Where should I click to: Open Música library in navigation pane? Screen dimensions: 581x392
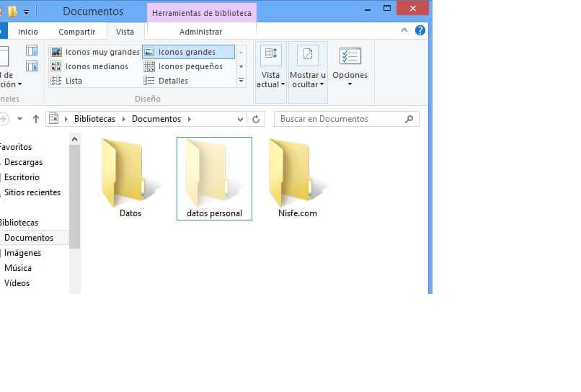[18, 268]
